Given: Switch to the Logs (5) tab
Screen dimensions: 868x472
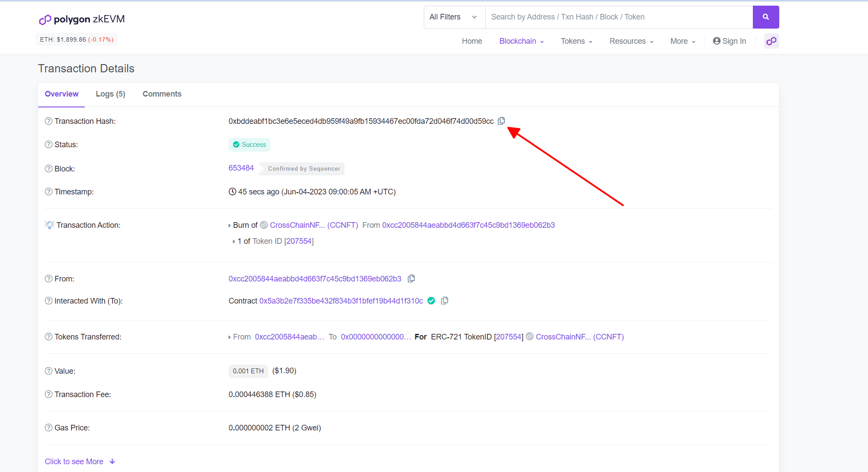Looking at the screenshot, I should coord(110,94).
